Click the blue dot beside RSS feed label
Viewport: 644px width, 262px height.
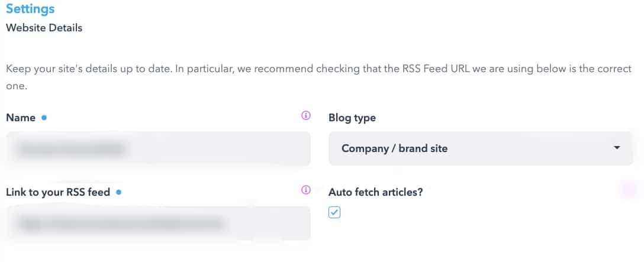(x=119, y=192)
